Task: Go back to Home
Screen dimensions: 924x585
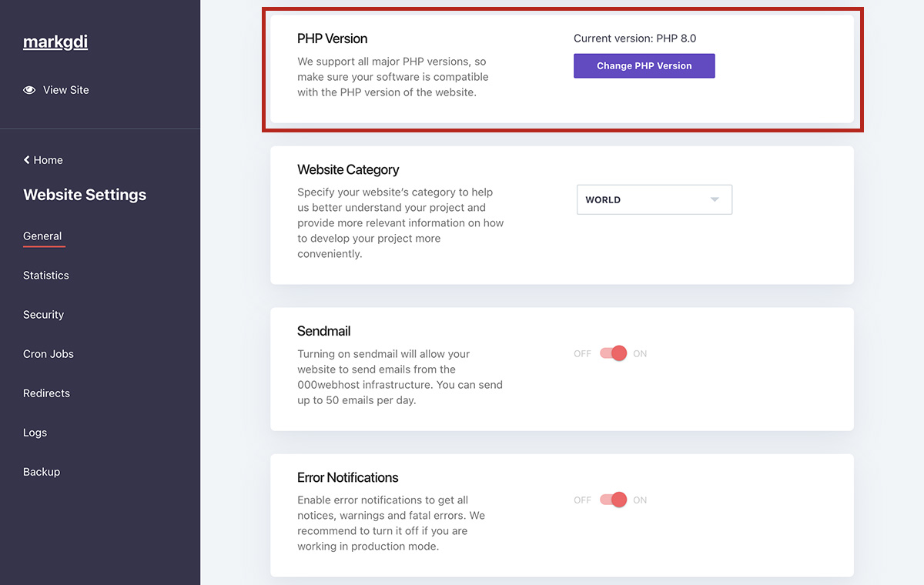Action: tap(48, 160)
